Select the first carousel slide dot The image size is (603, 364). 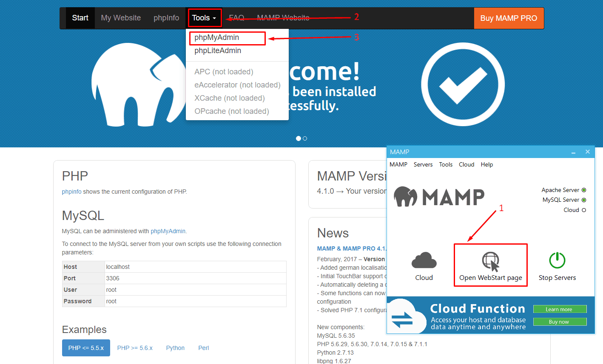click(x=299, y=138)
